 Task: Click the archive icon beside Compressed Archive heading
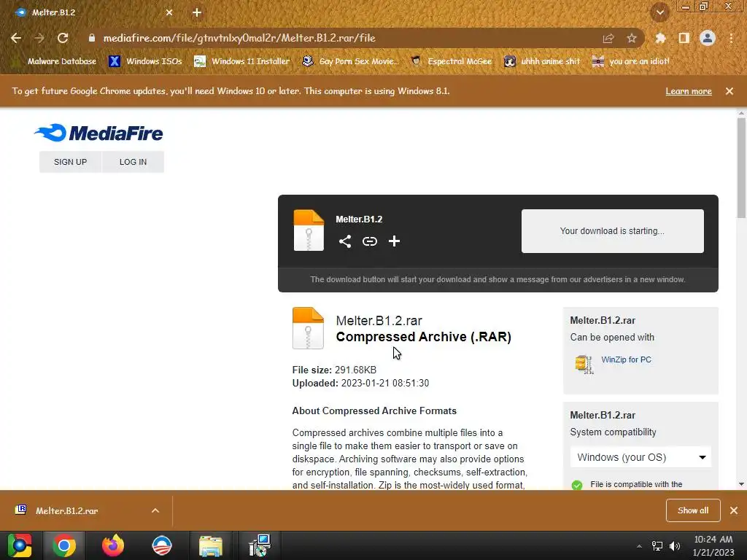click(308, 328)
